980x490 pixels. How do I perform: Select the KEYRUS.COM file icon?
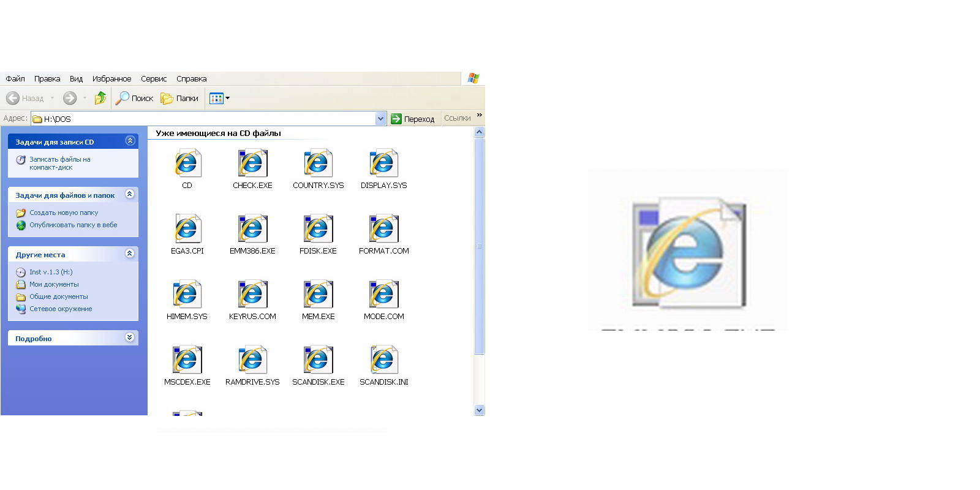coord(252,294)
